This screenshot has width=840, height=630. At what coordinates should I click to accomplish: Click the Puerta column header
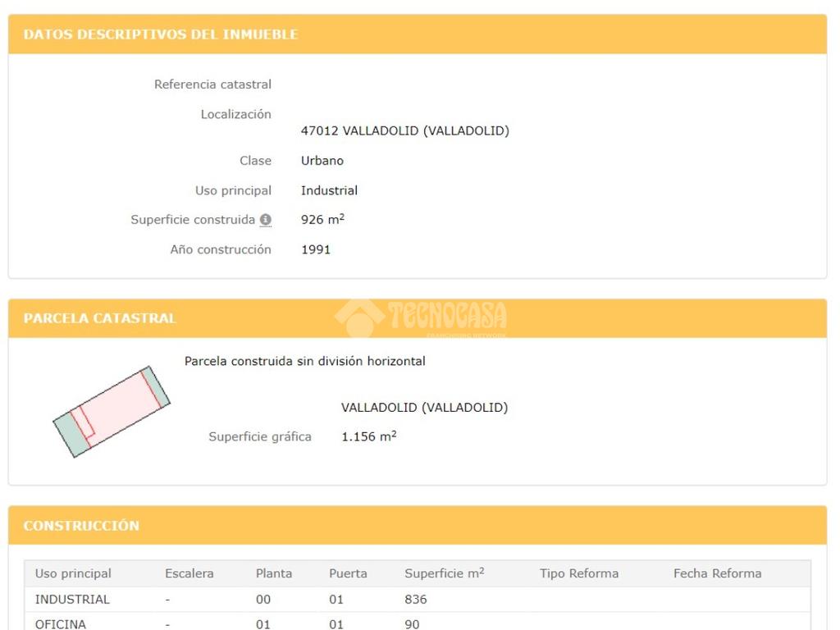tap(348, 573)
